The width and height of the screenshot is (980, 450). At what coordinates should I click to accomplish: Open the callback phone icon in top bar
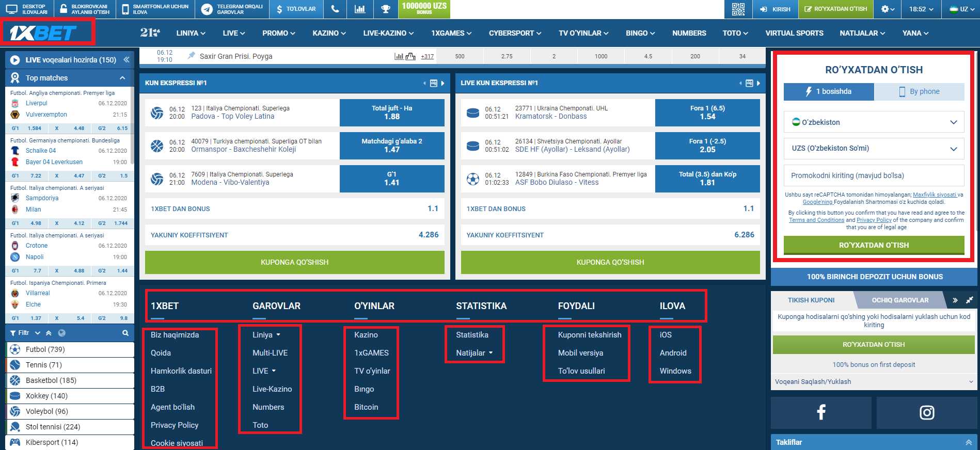point(335,9)
